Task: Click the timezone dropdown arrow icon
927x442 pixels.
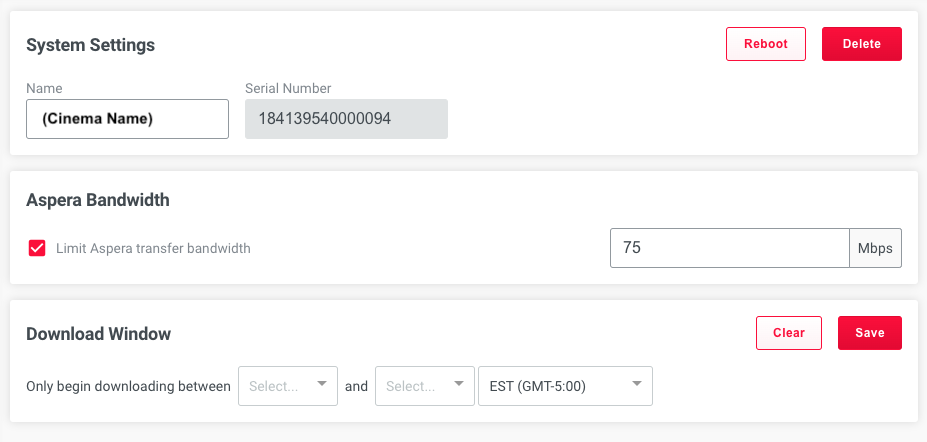Action: tap(637, 384)
